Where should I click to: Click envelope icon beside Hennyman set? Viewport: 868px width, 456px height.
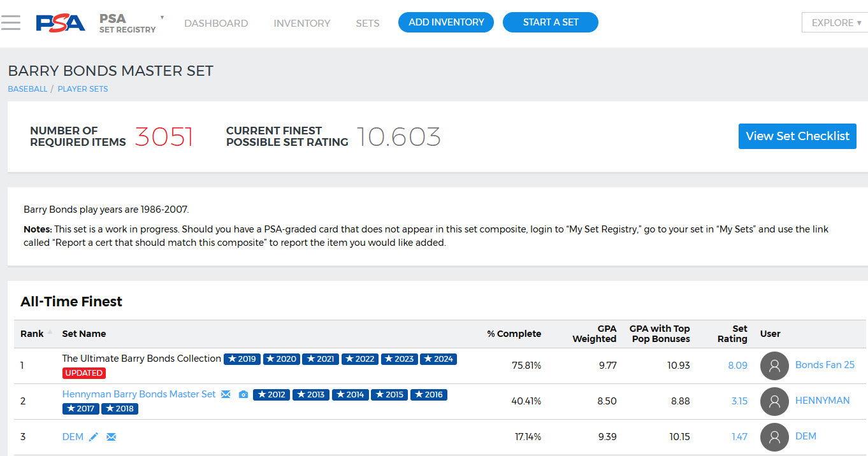[226, 395]
